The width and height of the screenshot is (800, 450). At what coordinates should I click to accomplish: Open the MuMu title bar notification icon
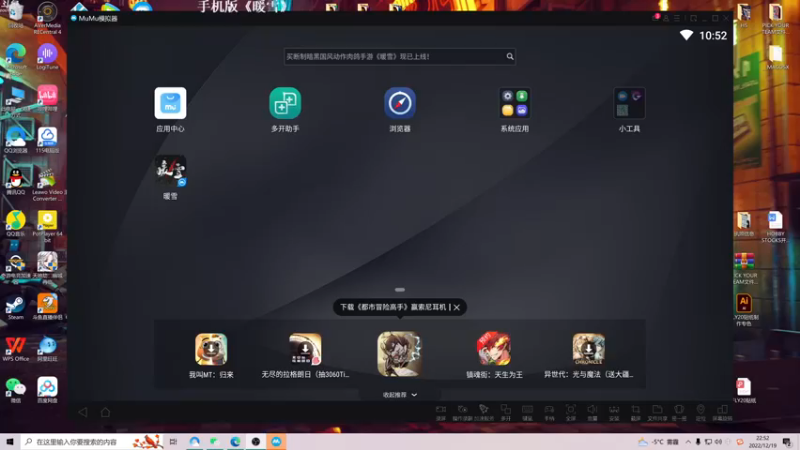click(x=656, y=18)
